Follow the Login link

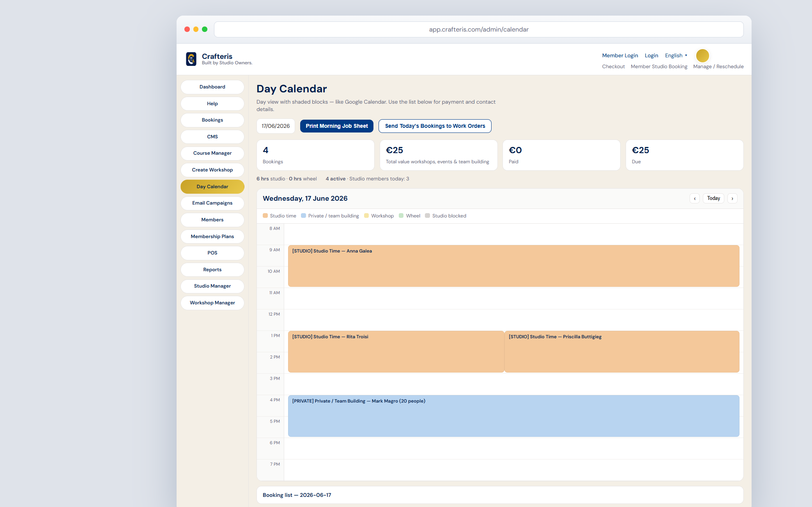(x=651, y=55)
